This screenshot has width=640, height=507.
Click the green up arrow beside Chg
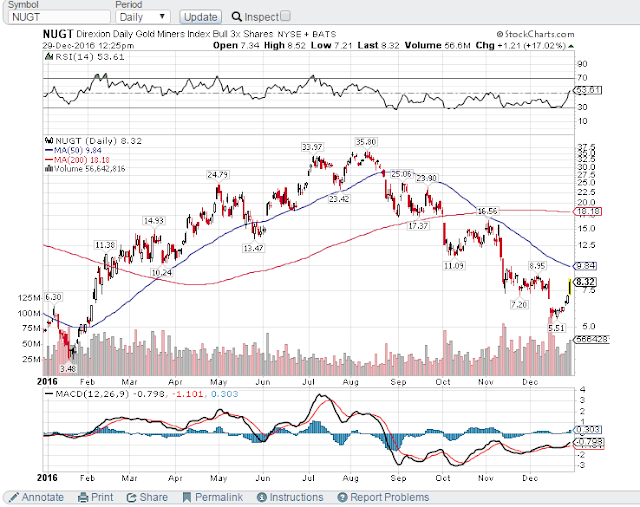tap(571, 46)
